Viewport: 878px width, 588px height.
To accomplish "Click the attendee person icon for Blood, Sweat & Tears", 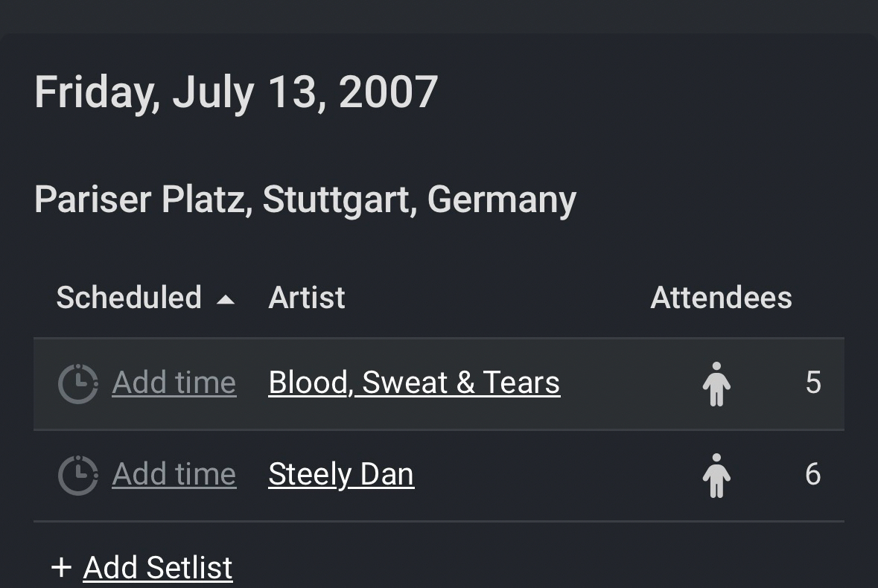I will click(716, 383).
